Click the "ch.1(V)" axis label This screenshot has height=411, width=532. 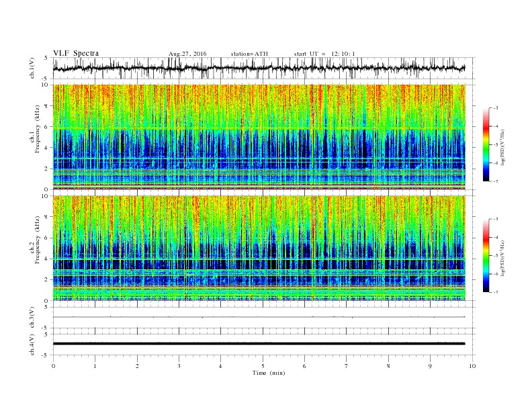pyautogui.click(x=32, y=68)
